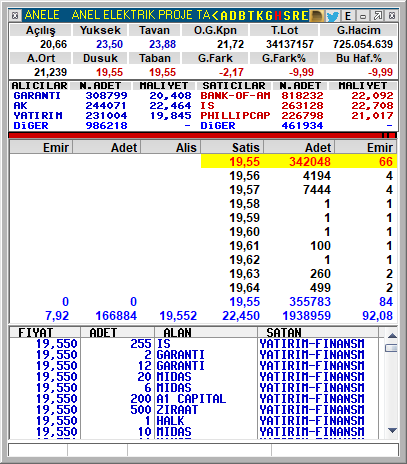407x464 pixels.
Task: Click the G.Fark% header cell
Action: (x=284, y=58)
